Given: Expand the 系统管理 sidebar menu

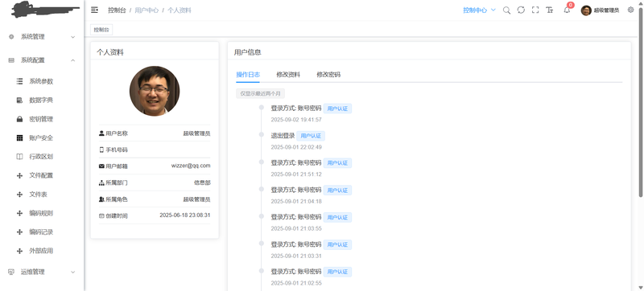Looking at the screenshot, I should pos(42,37).
